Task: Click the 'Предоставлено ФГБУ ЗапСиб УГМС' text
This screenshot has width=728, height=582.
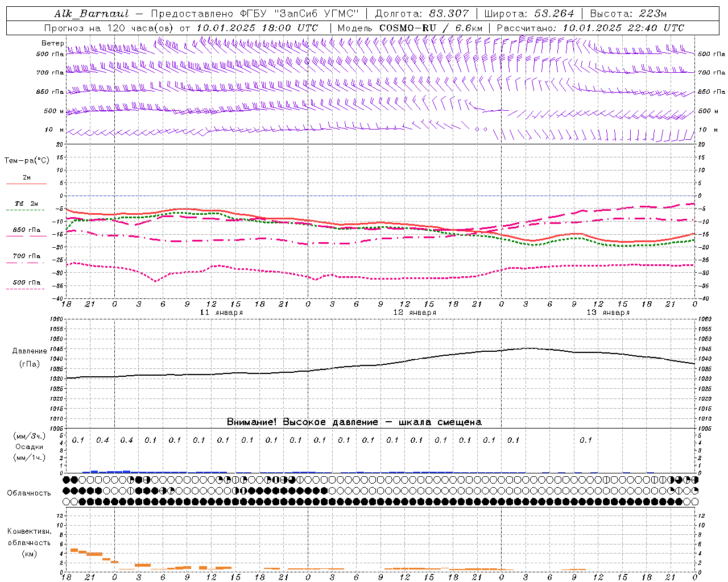Action: point(254,14)
